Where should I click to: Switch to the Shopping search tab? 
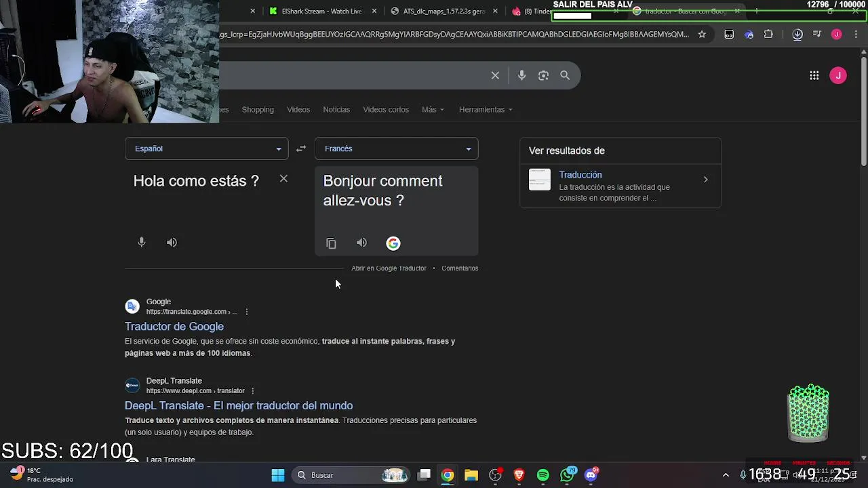click(x=258, y=110)
